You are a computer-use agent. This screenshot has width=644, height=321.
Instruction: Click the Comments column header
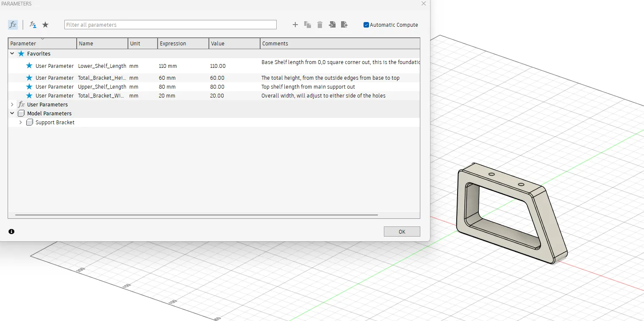tap(340, 43)
